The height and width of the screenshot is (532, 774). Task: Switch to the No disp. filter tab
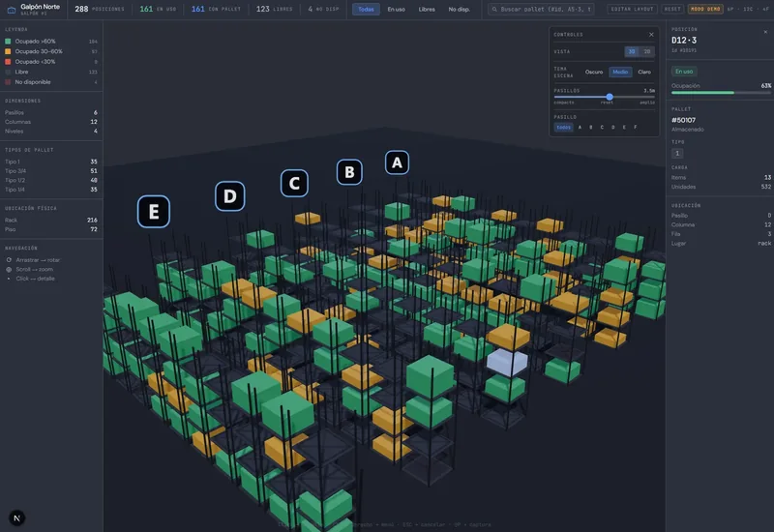point(459,9)
